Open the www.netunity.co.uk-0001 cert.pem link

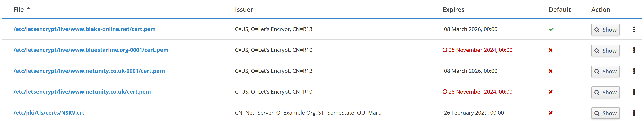tap(89, 71)
